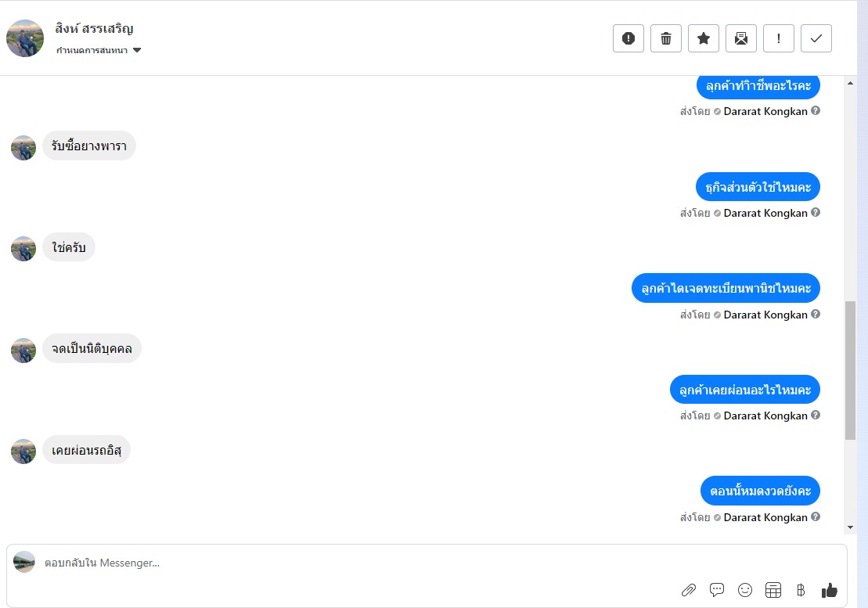This screenshot has width=868, height=608.
Task: Click the spam report octagon icon
Action: [x=628, y=38]
